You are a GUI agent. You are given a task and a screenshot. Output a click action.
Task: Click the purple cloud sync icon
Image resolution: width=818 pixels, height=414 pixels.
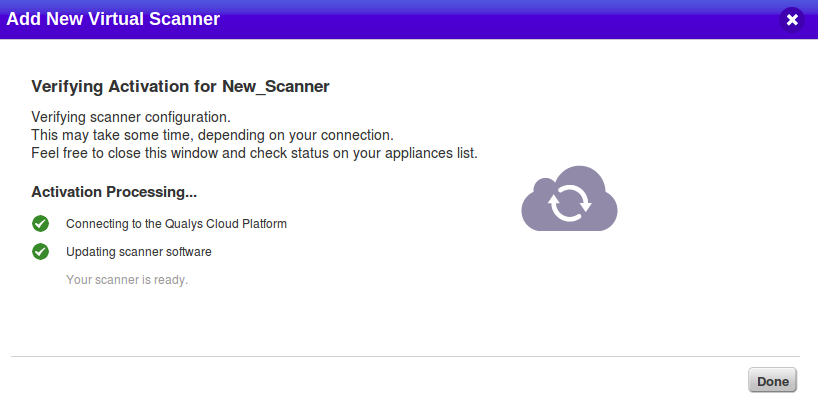[569, 199]
